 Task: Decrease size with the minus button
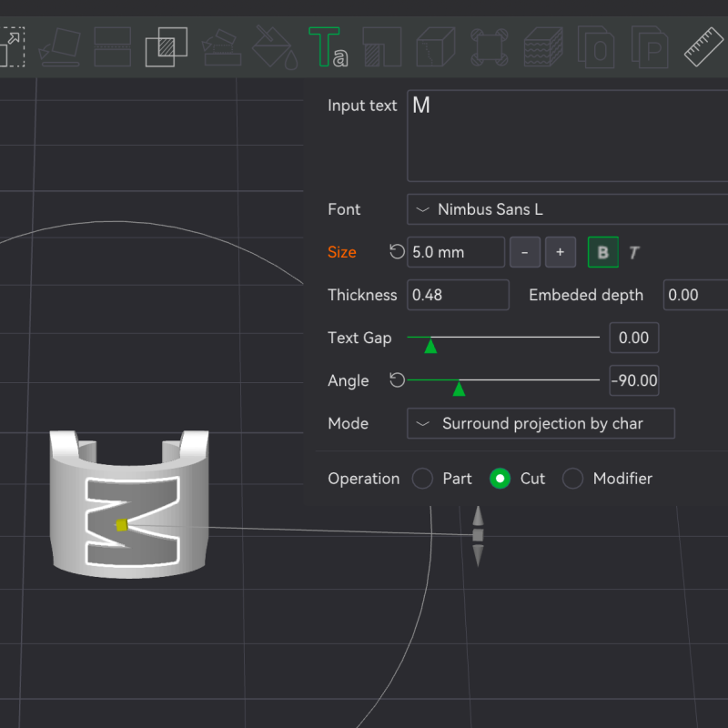point(525,252)
